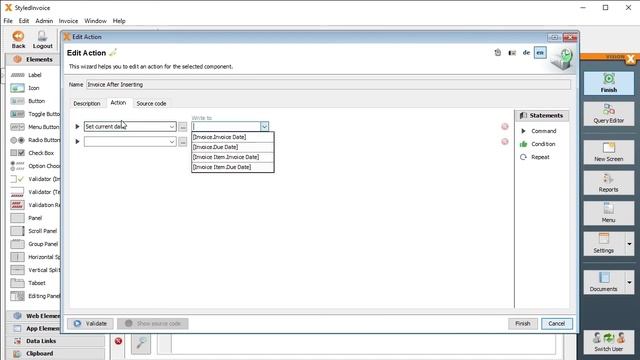Open Settings in right sidebar
Screen dimensions: 640x360
(x=604, y=244)
